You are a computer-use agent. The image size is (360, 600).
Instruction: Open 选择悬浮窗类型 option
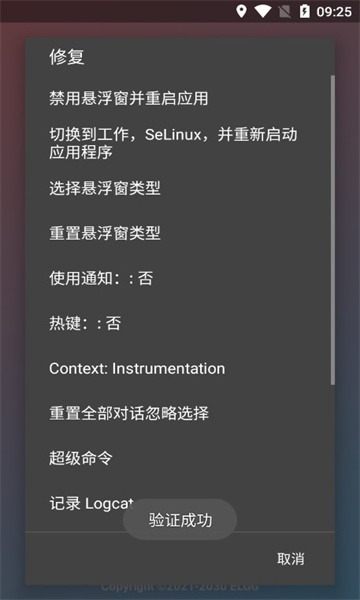178,188
